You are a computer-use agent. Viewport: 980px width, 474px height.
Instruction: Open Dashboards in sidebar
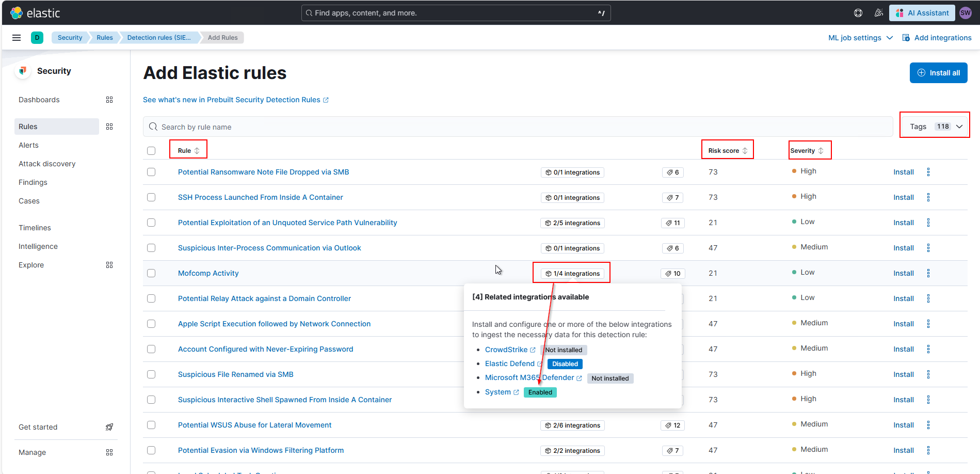coord(39,100)
